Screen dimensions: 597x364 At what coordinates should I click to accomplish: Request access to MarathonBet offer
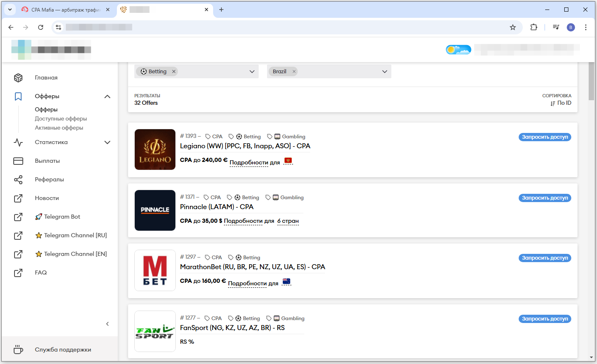click(545, 258)
